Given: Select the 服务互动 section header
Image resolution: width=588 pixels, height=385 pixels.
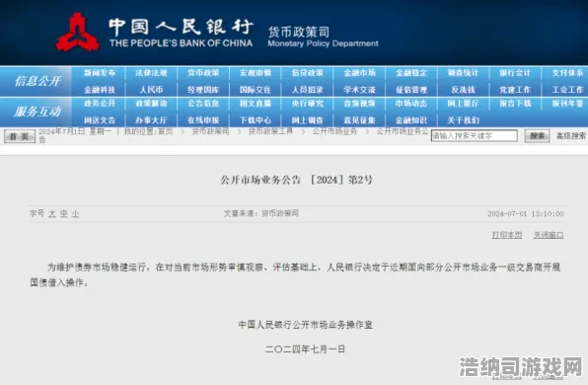Looking at the screenshot, I should point(37,112).
